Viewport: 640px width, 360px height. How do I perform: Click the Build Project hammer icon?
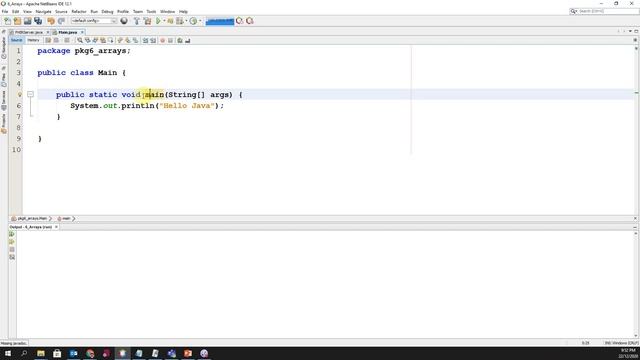click(137, 21)
